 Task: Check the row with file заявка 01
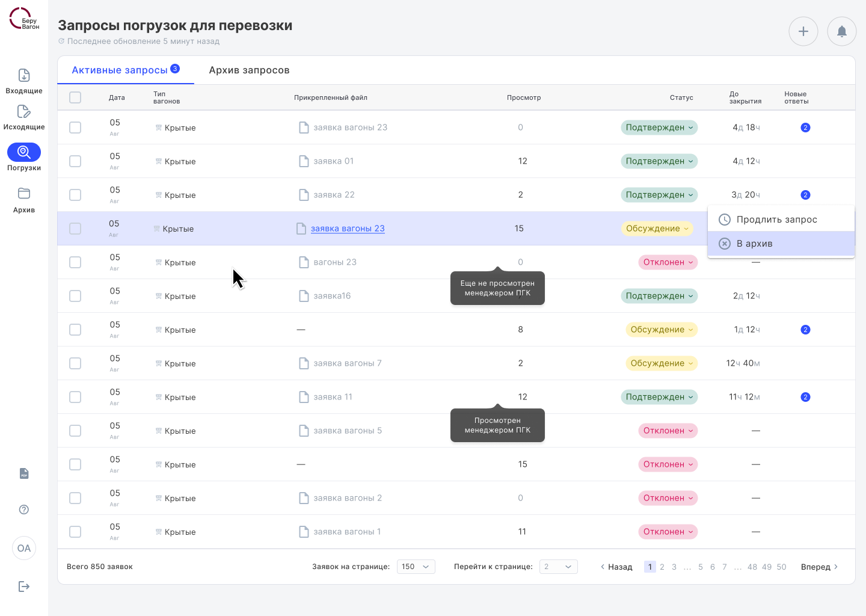(x=75, y=161)
